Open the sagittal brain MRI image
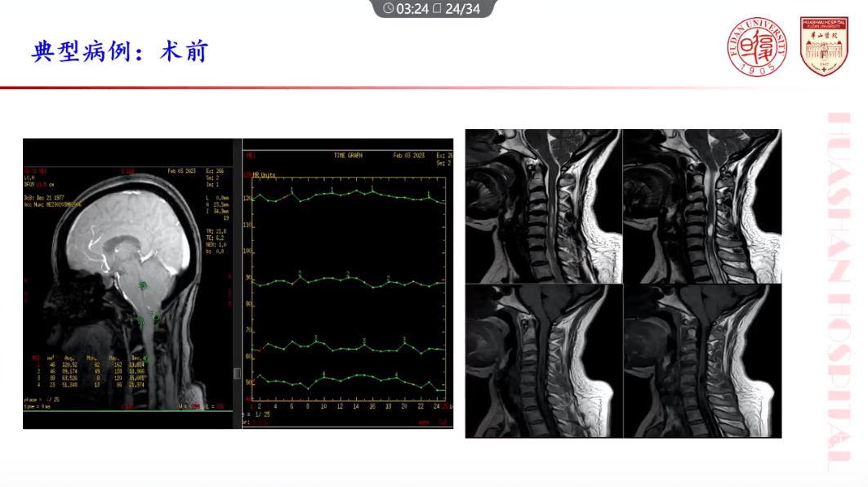 coord(128,284)
